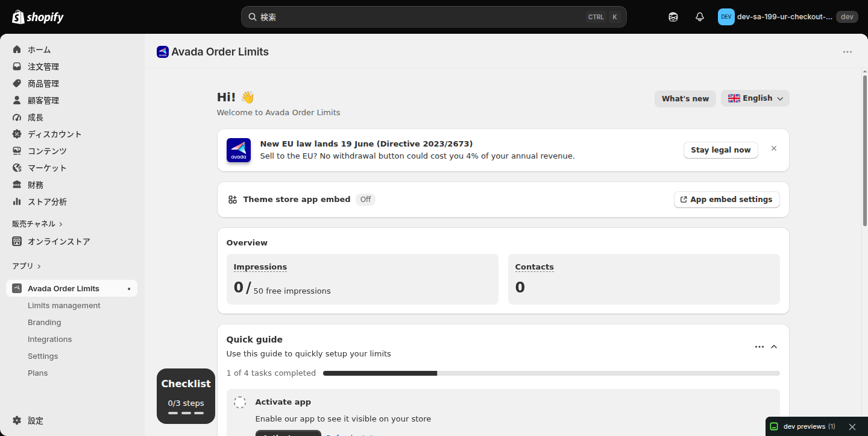
Task: Mark the Activate app task circle
Action: click(240, 402)
